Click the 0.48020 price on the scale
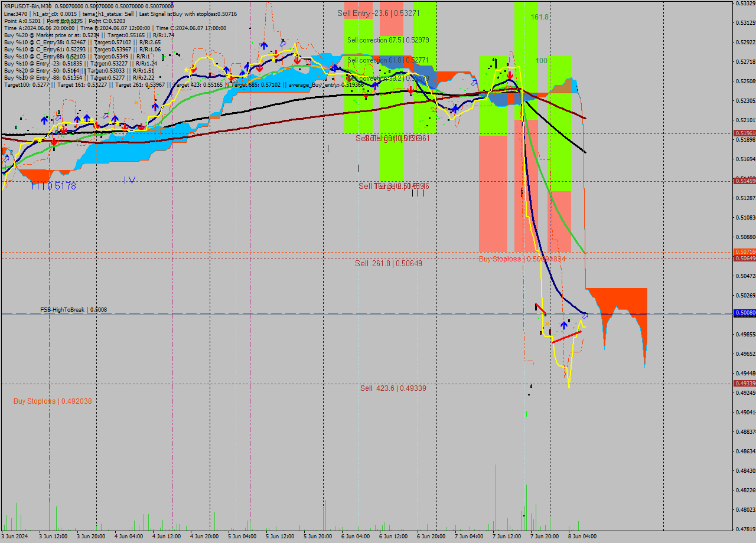Screen dimensions: 756x543 click(x=745, y=509)
